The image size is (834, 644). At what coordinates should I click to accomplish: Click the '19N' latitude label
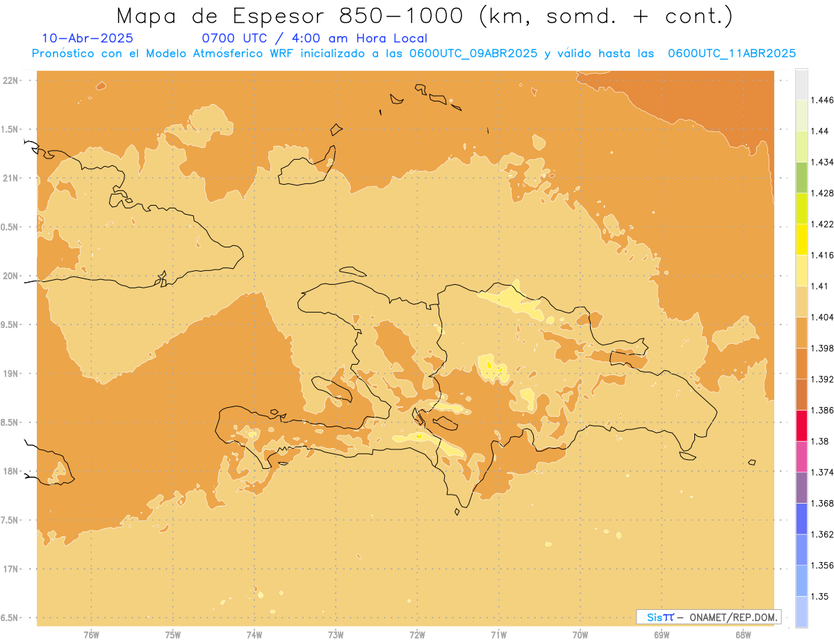point(11,373)
